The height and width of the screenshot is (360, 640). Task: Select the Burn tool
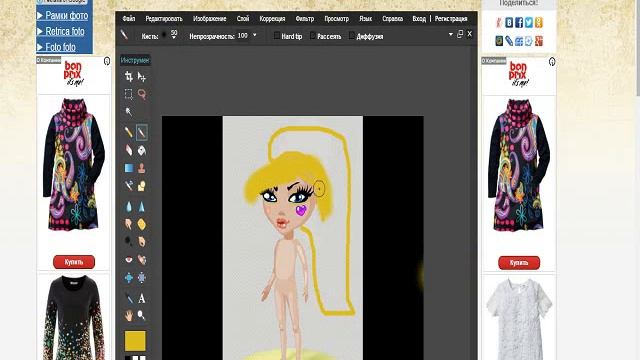[142, 241]
